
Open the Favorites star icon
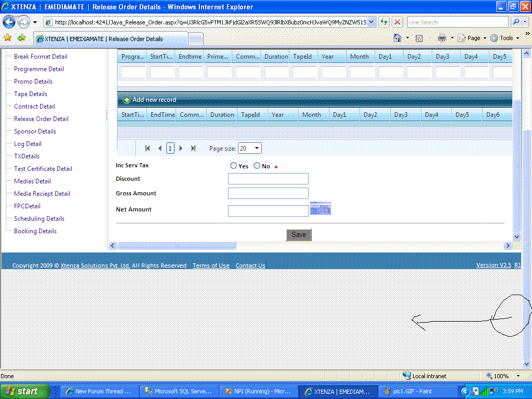coord(7,37)
